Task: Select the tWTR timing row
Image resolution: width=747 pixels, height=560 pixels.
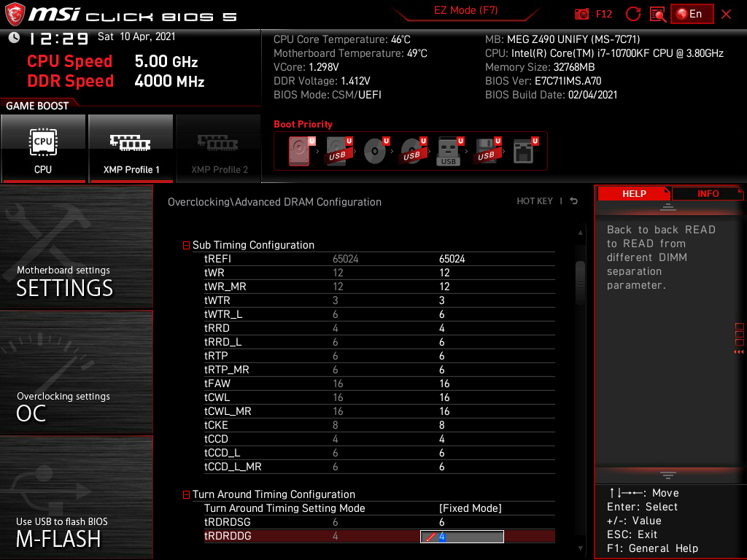Action: coord(379,300)
